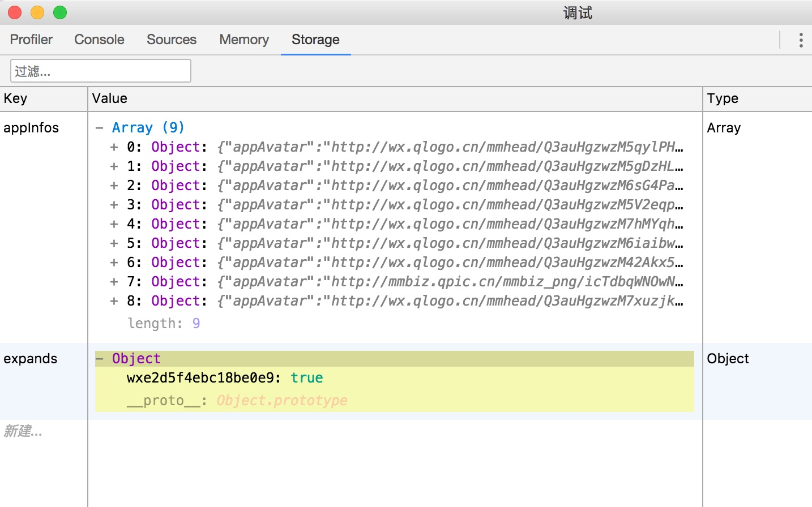Expand array item 0 Object
This screenshot has height=507, width=812.
click(114, 147)
